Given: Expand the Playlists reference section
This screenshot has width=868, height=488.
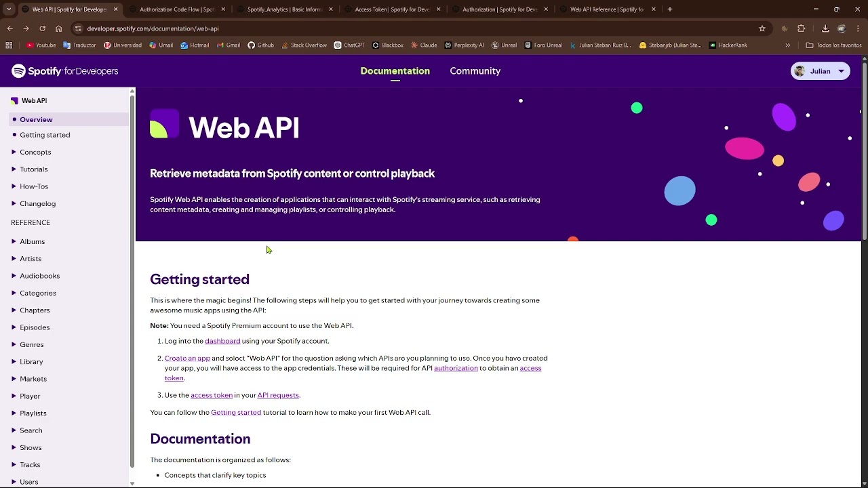Looking at the screenshot, I should pyautogui.click(x=28, y=413).
